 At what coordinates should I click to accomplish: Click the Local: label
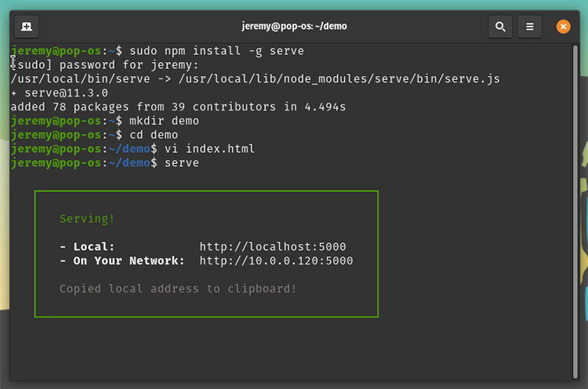tap(94, 247)
